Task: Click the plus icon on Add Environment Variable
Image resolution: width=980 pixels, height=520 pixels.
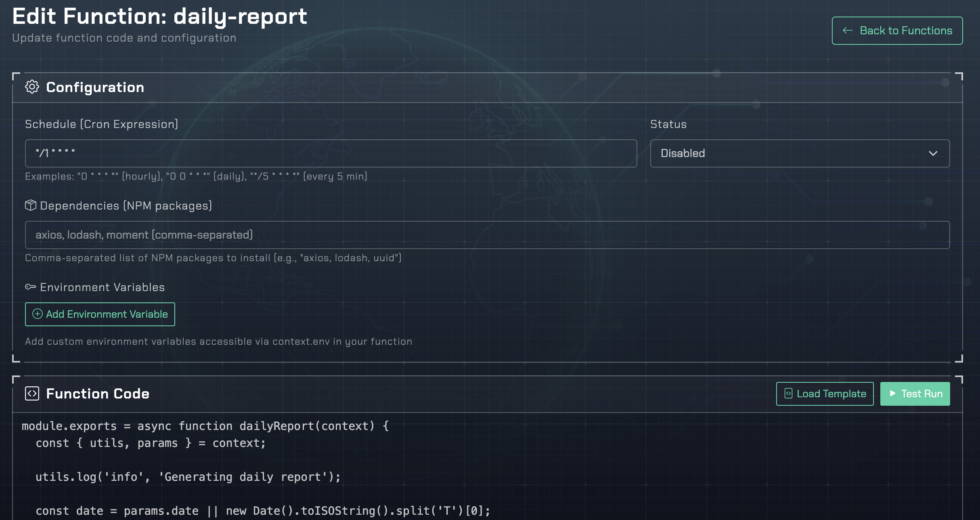Action: pyautogui.click(x=38, y=314)
